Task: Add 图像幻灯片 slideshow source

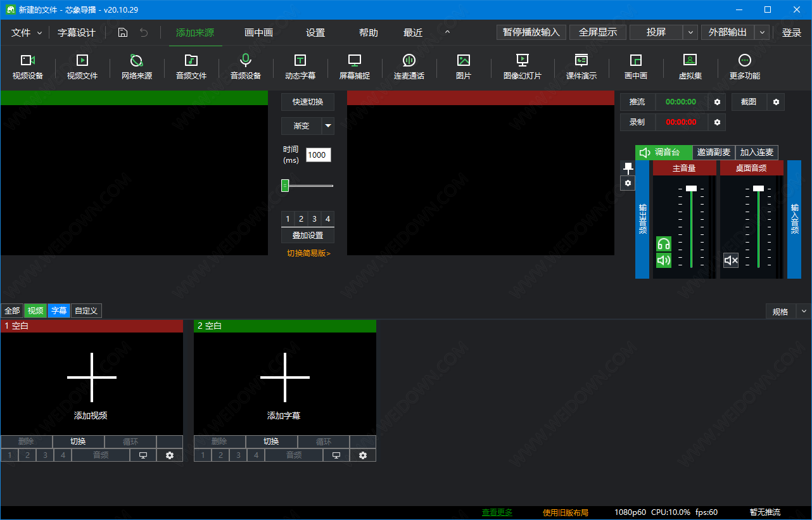Action: click(523, 67)
